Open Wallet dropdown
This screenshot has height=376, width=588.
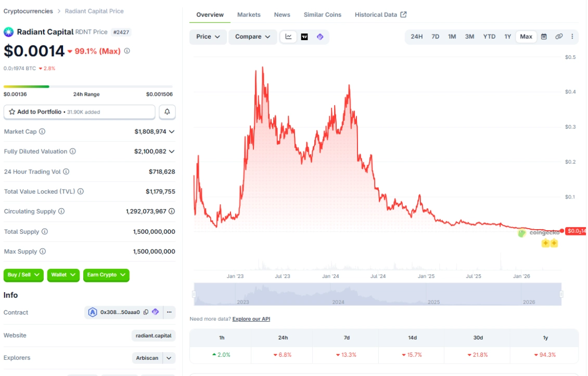click(63, 274)
